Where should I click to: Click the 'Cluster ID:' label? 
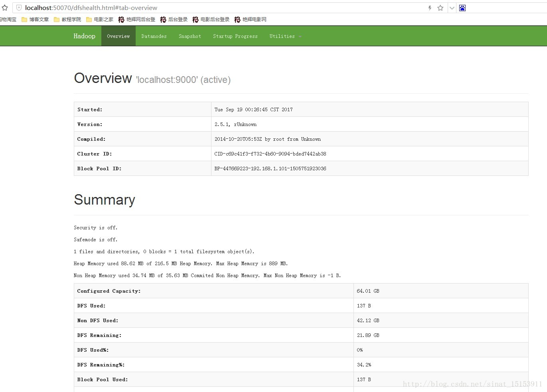point(95,154)
